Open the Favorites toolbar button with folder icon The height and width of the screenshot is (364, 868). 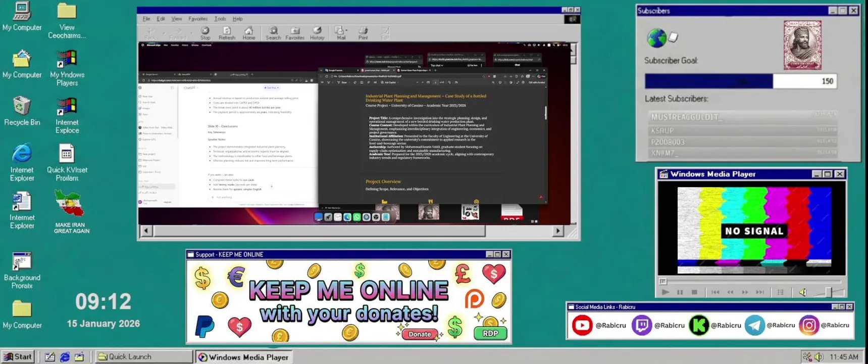(x=295, y=33)
